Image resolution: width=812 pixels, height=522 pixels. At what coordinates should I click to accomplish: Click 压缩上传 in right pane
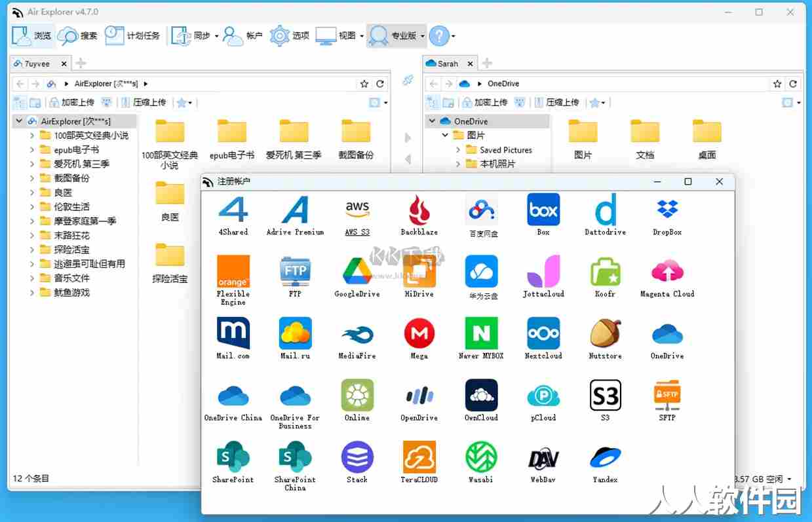(557, 102)
